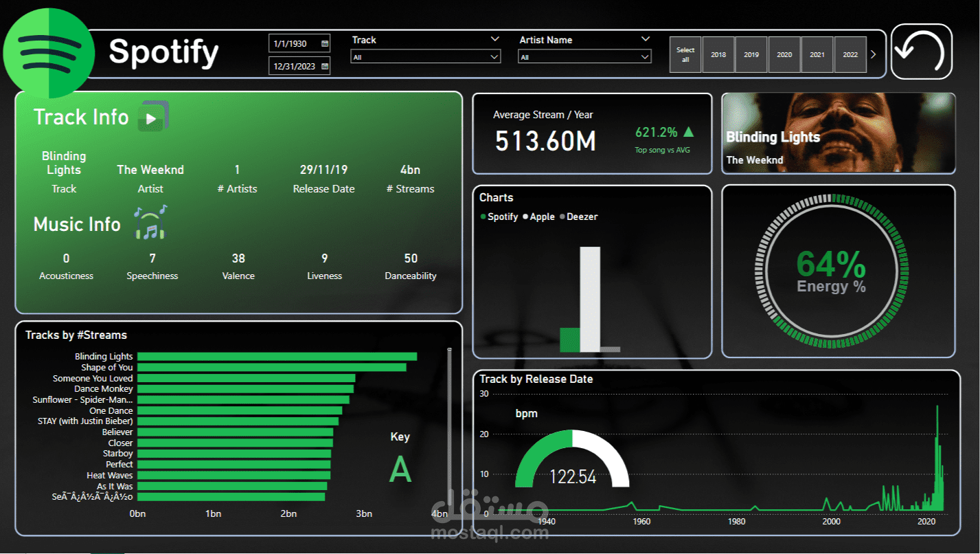980x554 pixels.
Task: Select the Blinding Lights bar in streams chart
Action: (x=277, y=356)
